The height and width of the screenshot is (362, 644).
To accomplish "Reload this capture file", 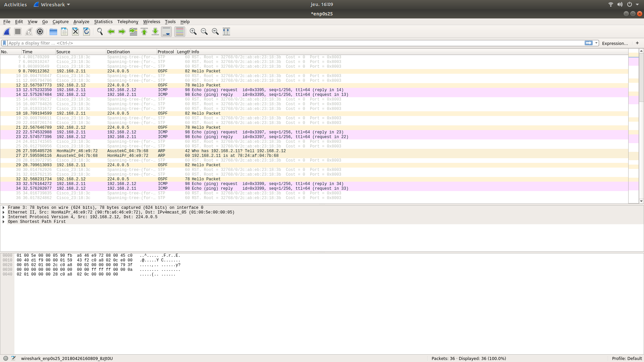I will point(86,32).
